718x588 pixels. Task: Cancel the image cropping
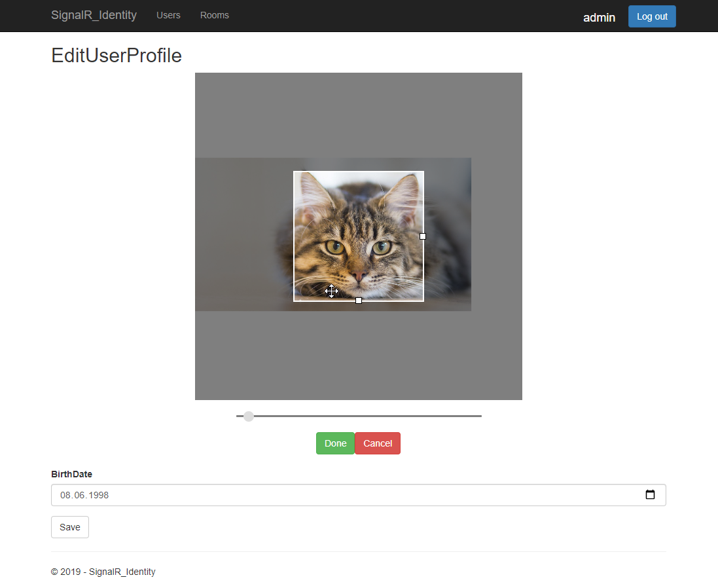[378, 443]
